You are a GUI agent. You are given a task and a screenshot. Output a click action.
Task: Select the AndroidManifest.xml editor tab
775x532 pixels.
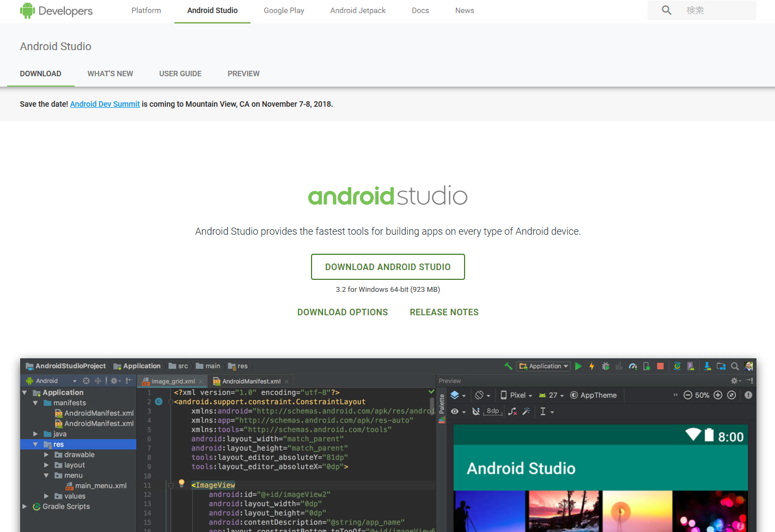(x=251, y=381)
